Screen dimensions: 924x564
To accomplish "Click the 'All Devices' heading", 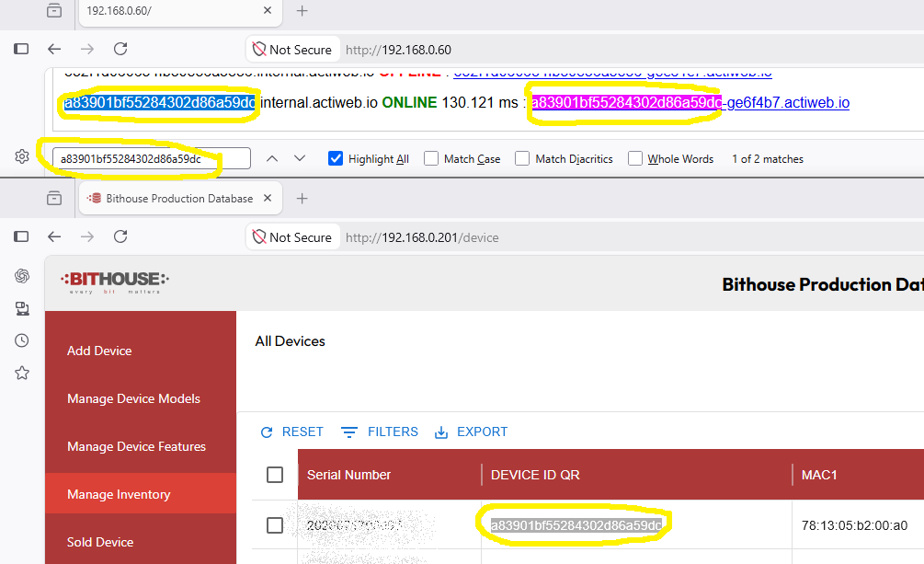I will 290,341.
